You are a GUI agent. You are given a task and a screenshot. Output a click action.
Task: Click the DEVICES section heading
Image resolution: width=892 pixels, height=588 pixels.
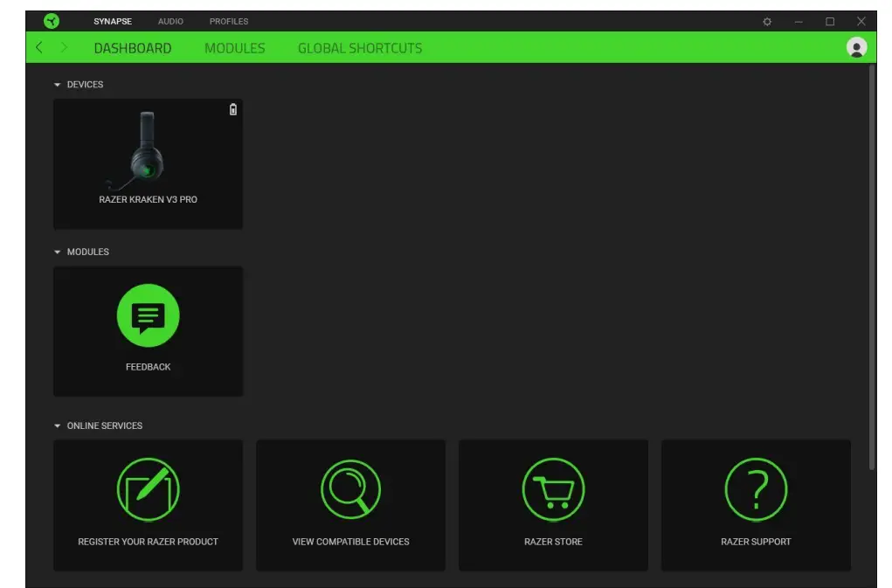click(85, 84)
